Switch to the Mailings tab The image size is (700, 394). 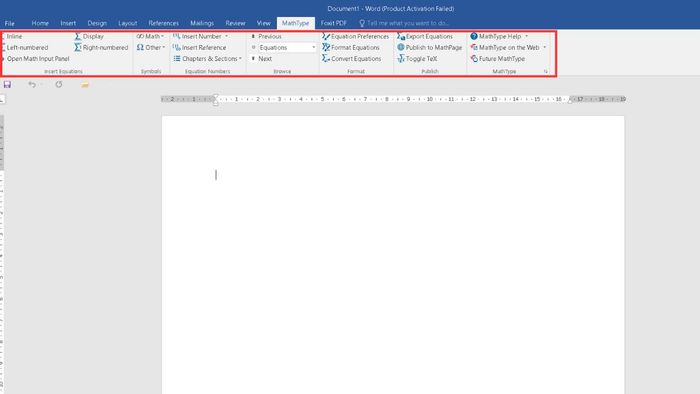(x=202, y=23)
